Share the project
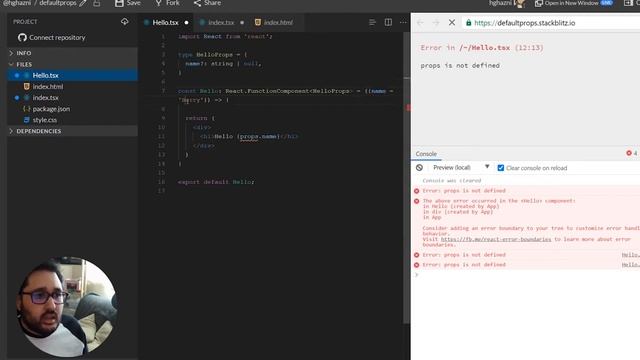Screen dimensions: 640x360 tap(207, 3)
